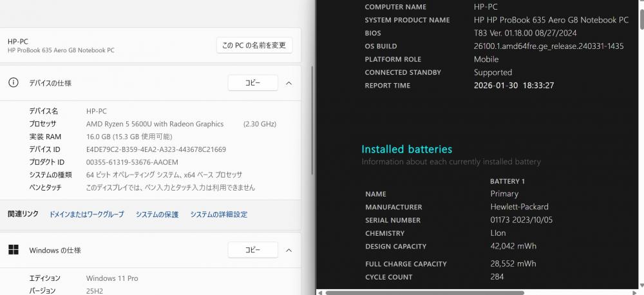Click the HP-PC heading in Settings

coord(18,41)
